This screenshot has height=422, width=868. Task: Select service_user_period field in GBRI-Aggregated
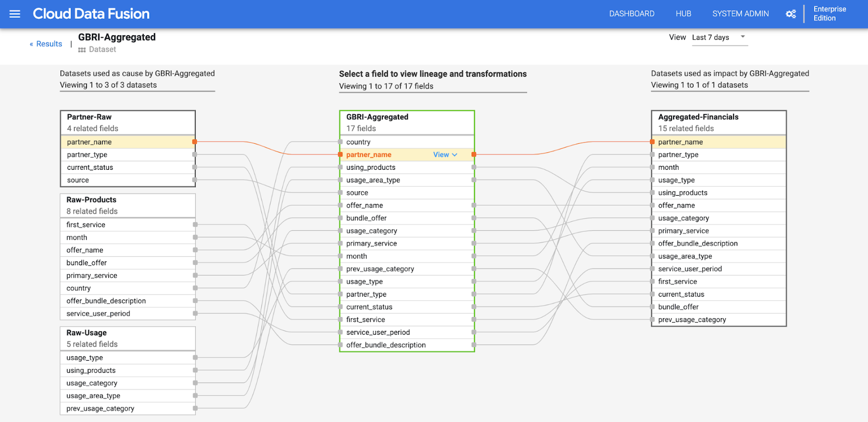pyautogui.click(x=407, y=332)
